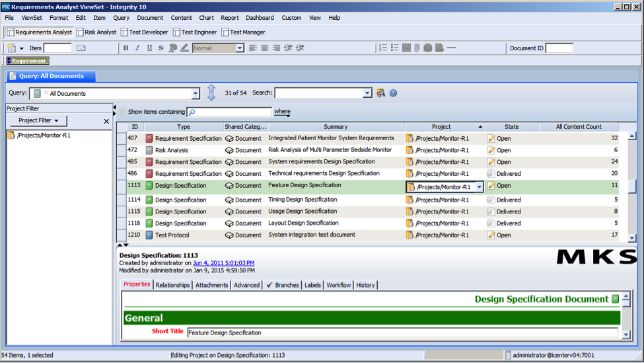Click the new item document icon
This screenshot has width=644, height=363.
click(11, 48)
